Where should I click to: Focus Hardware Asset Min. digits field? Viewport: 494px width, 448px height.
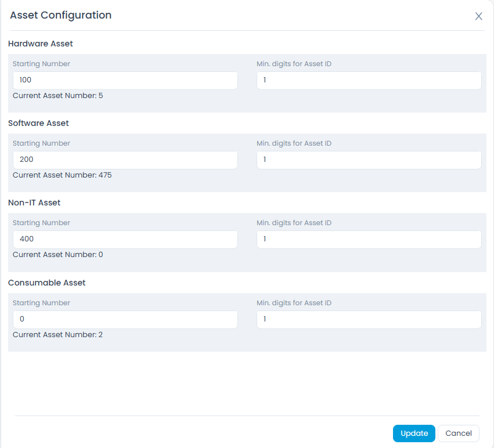click(x=369, y=81)
